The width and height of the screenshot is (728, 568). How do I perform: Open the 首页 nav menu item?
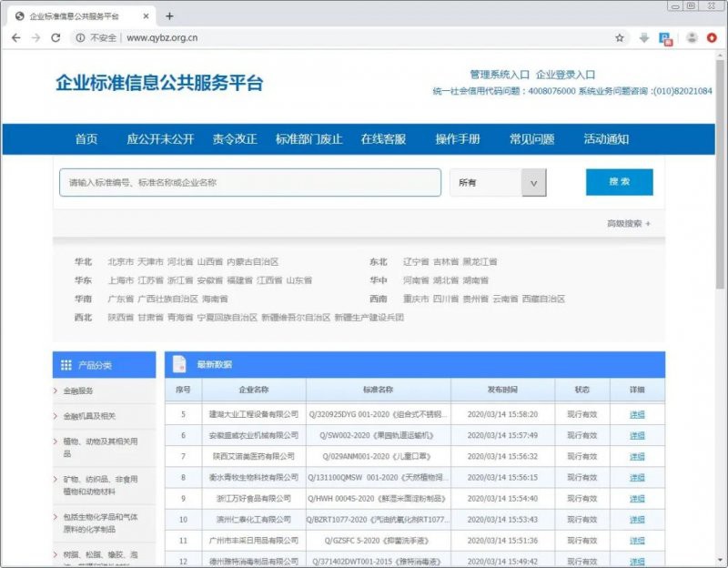(x=86, y=139)
